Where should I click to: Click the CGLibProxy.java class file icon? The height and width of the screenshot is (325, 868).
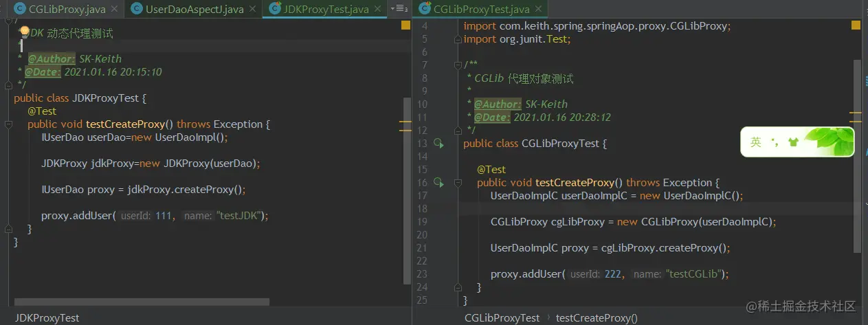19,10
